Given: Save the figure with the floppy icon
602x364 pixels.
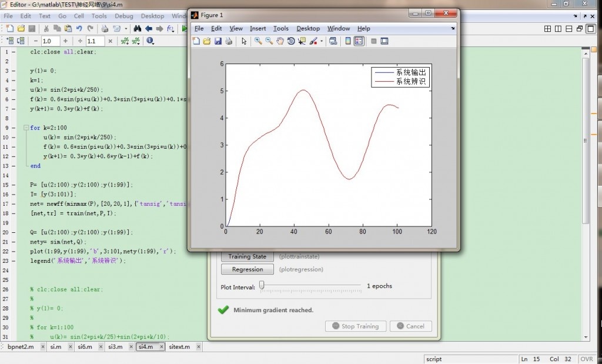Looking at the screenshot, I should 218,41.
